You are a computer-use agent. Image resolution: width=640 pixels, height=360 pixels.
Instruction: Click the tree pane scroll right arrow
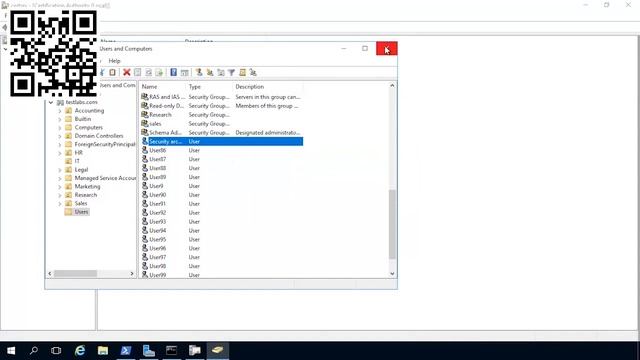click(132, 273)
